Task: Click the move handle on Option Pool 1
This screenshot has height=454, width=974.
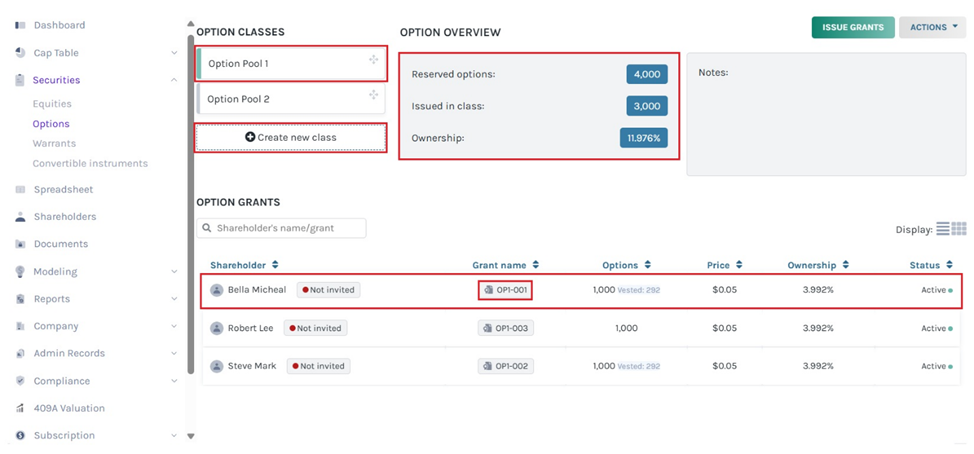Action: pyautogui.click(x=373, y=60)
